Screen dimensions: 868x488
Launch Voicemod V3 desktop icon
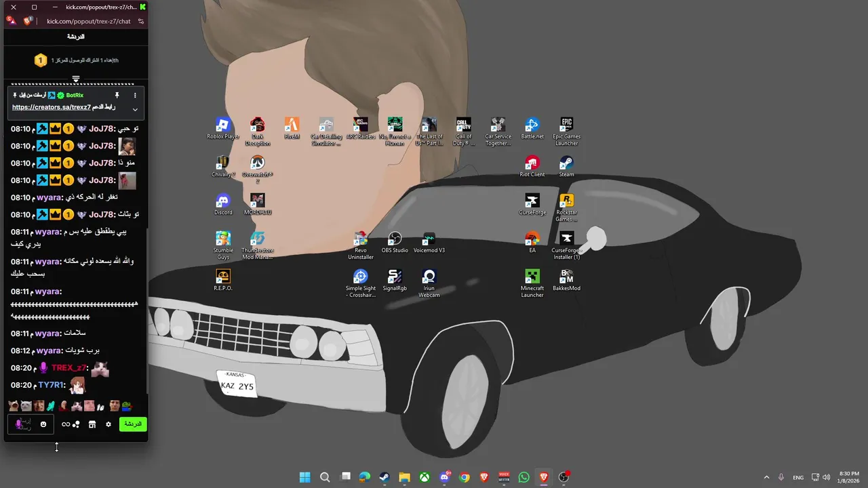point(429,243)
